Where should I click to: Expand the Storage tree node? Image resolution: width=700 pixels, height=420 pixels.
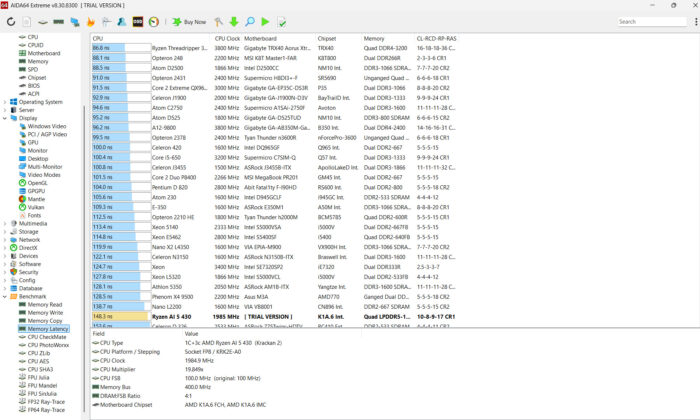[4, 232]
